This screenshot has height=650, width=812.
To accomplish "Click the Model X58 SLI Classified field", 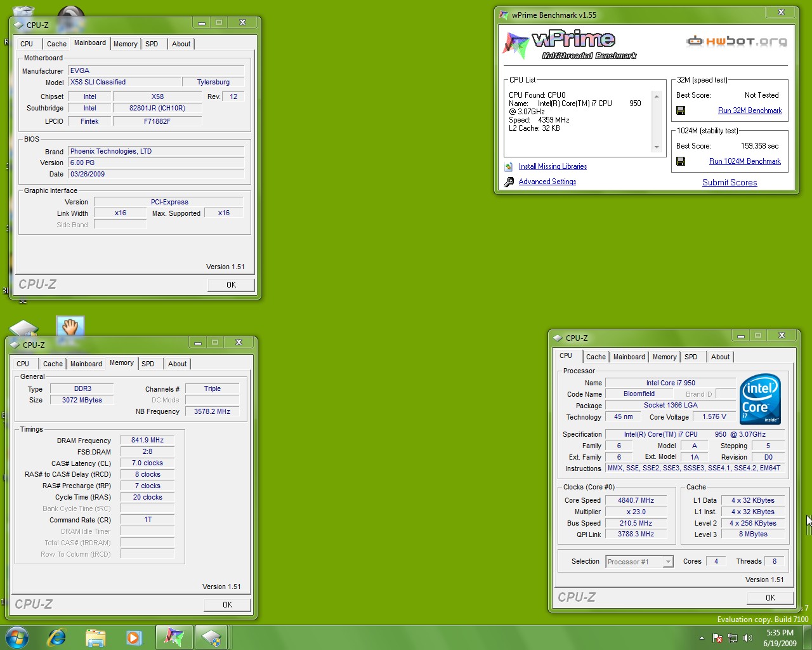I will (124, 83).
